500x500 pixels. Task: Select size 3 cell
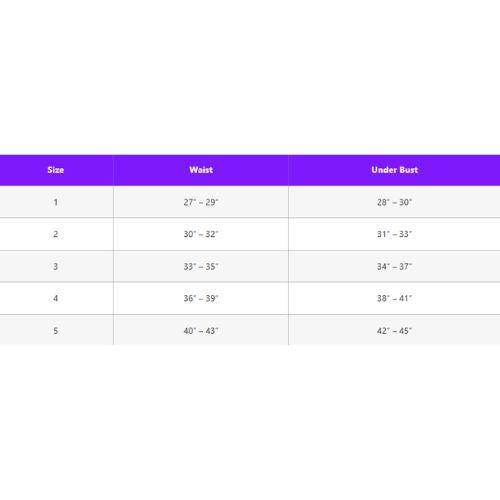(x=56, y=266)
